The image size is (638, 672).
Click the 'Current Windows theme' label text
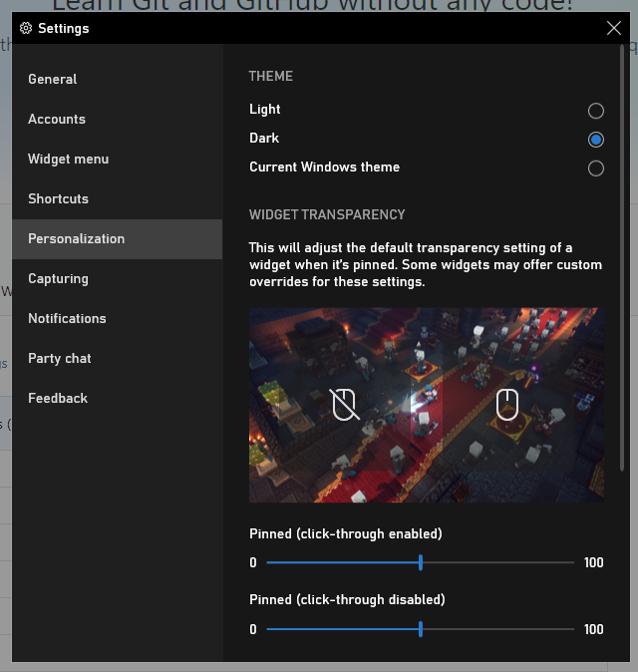tap(324, 168)
